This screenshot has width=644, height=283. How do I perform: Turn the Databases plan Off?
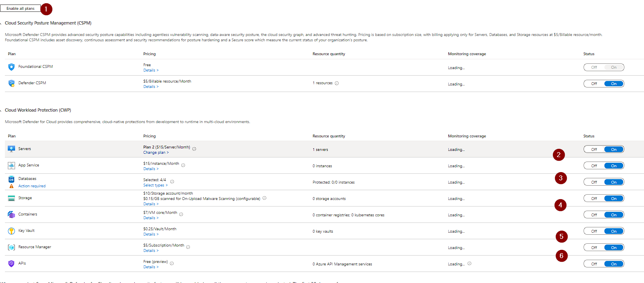pos(594,182)
